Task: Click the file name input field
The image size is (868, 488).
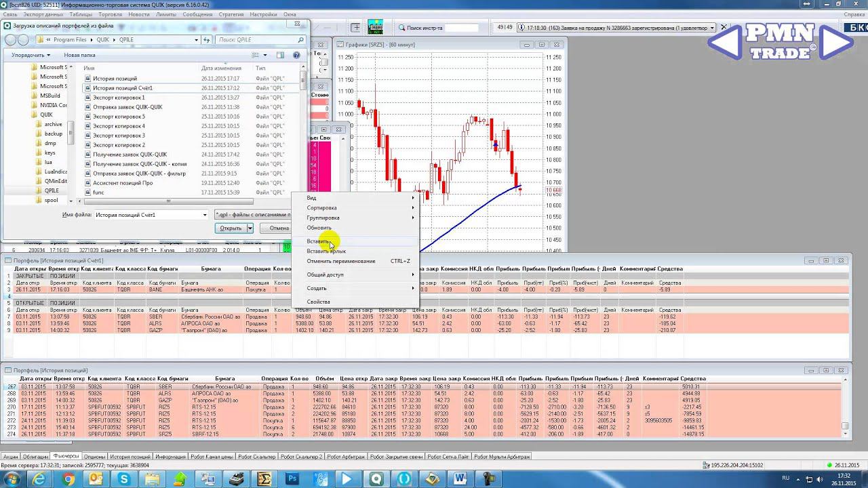Action: point(151,215)
